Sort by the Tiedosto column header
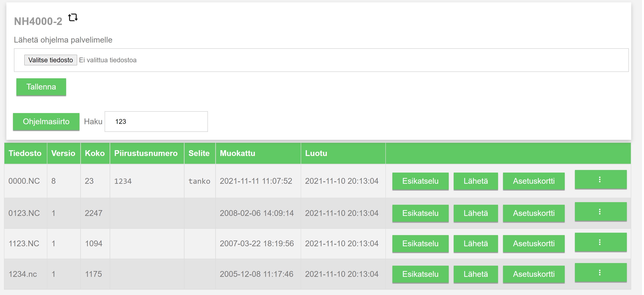The height and width of the screenshot is (295, 644). point(25,153)
